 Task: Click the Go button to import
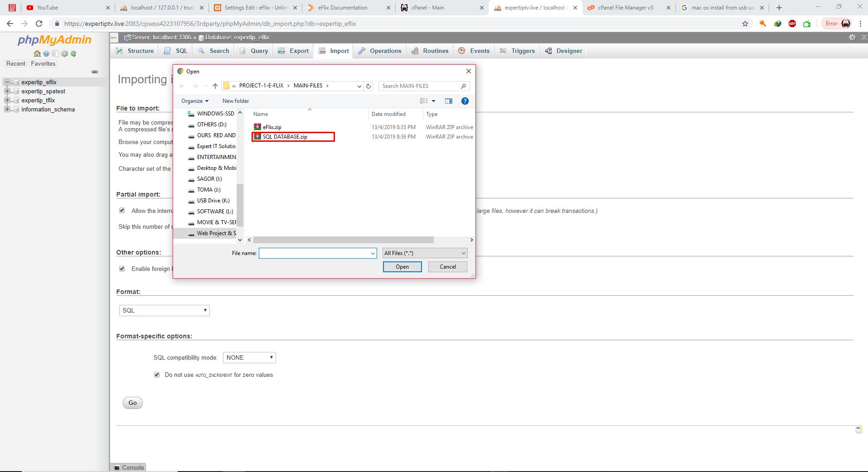pyautogui.click(x=133, y=403)
